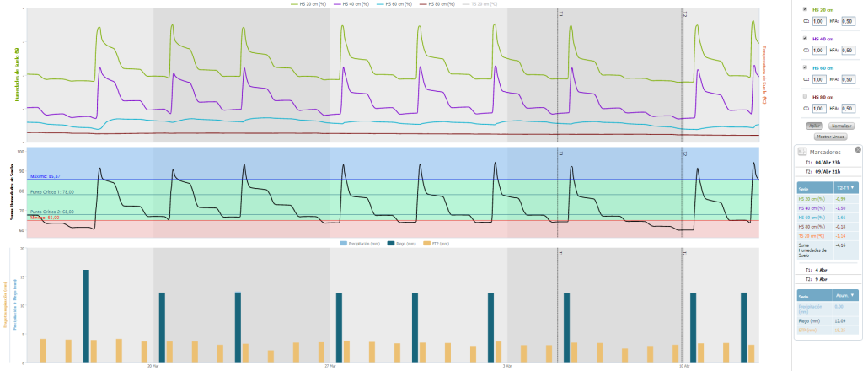Show TS 20 cm temperature legend series
This screenshot has width=868, height=371.
pyautogui.click(x=485, y=4)
